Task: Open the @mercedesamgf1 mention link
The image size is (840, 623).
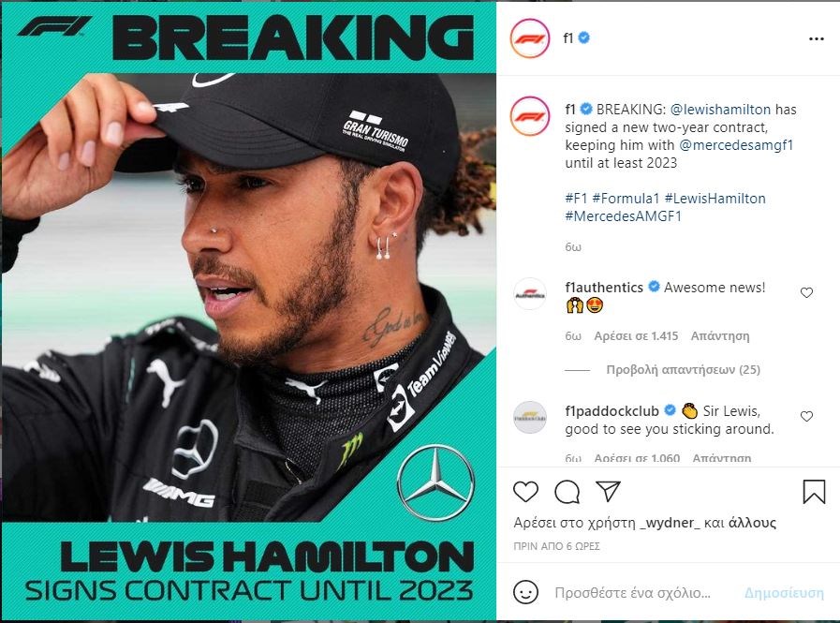Action: tap(736, 145)
